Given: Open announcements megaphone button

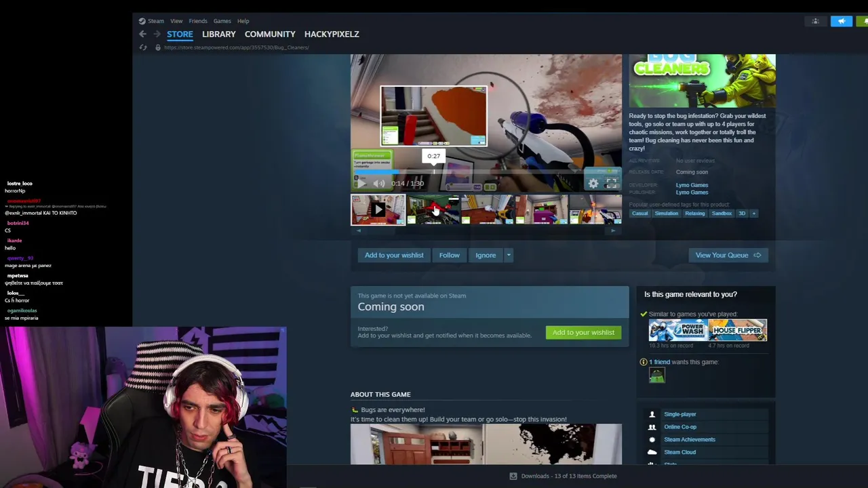Looking at the screenshot, I should pos(842,21).
